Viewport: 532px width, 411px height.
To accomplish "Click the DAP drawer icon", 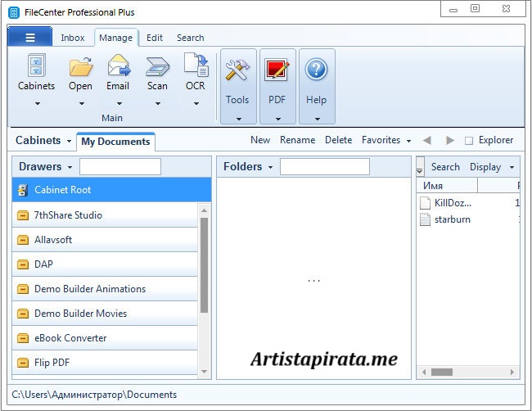I will (23, 264).
